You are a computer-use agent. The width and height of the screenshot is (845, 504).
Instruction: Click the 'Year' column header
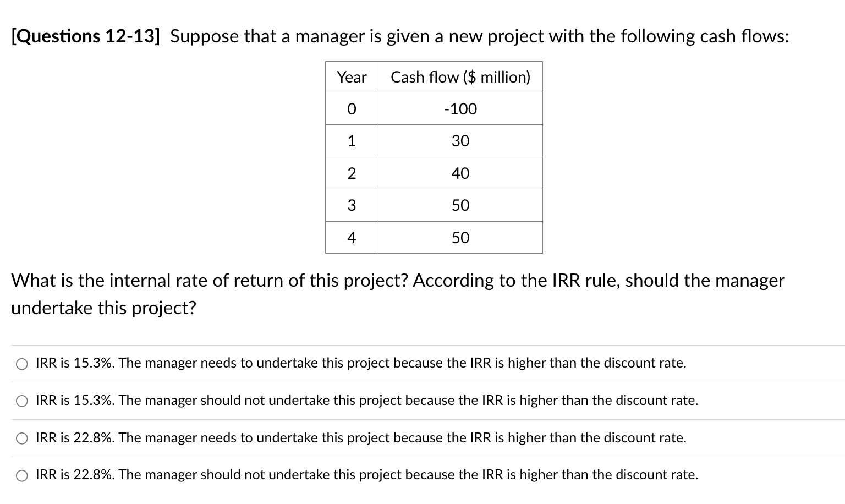(351, 77)
